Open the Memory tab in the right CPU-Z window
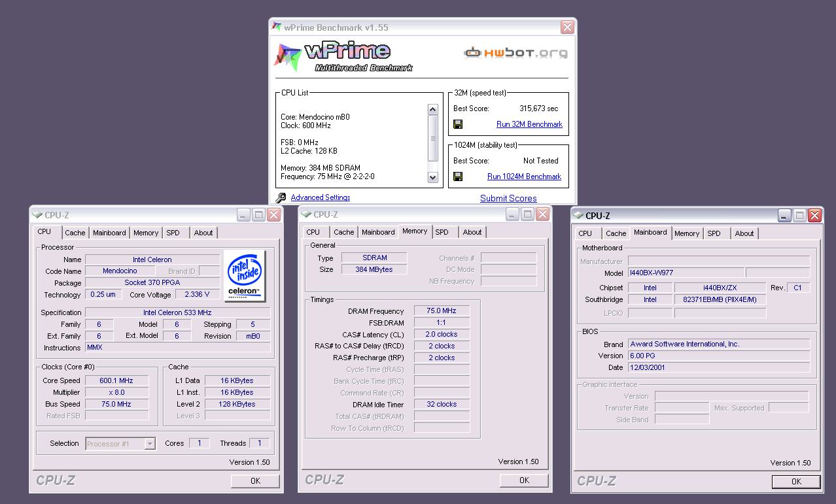Viewport: 836px width, 504px height. point(687,233)
